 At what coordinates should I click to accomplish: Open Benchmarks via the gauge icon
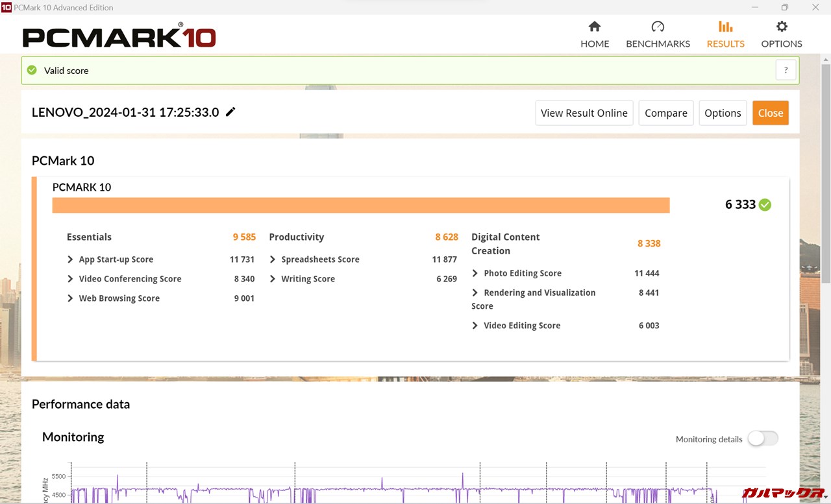point(658,27)
